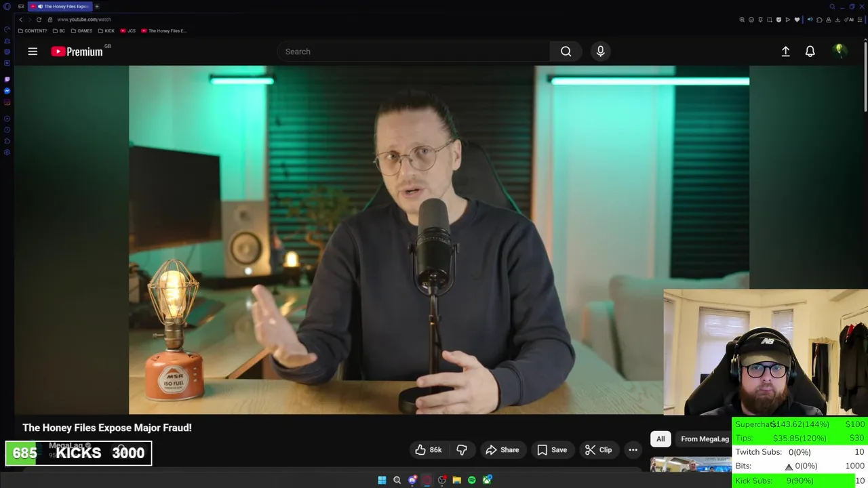Click the browser tab search magnifier
Viewport: 868px width, 488px height.
832,7
